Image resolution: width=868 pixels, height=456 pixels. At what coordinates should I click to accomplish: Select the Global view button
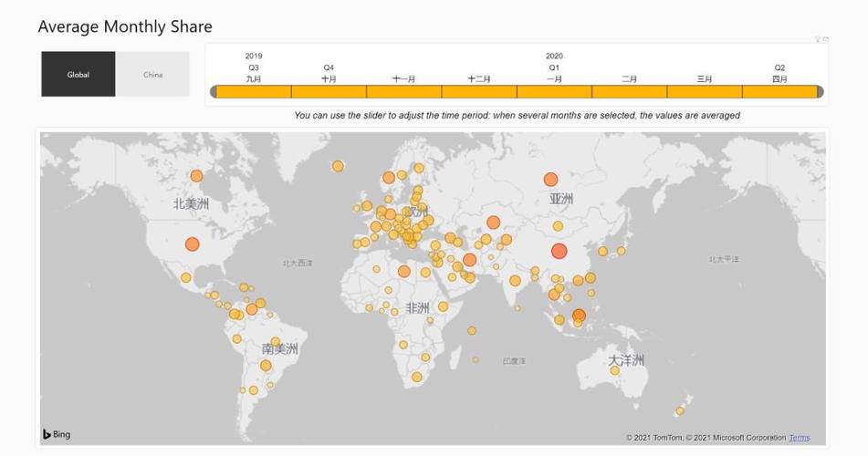coord(78,74)
